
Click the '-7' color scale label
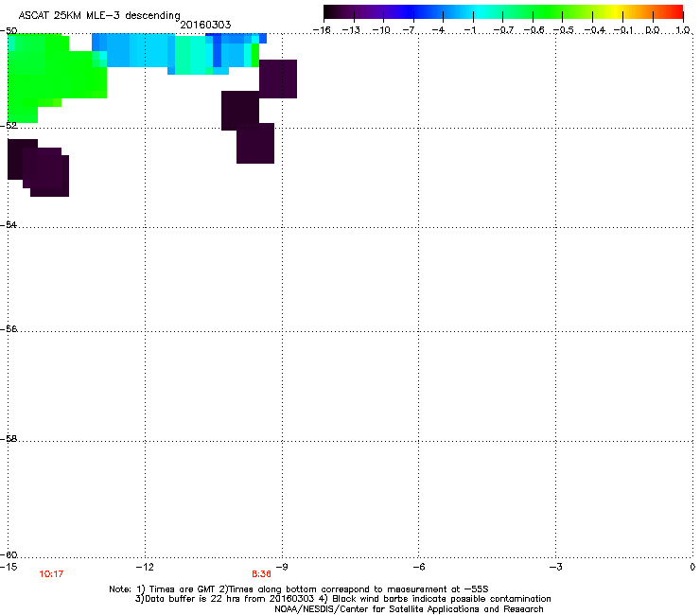click(x=409, y=30)
